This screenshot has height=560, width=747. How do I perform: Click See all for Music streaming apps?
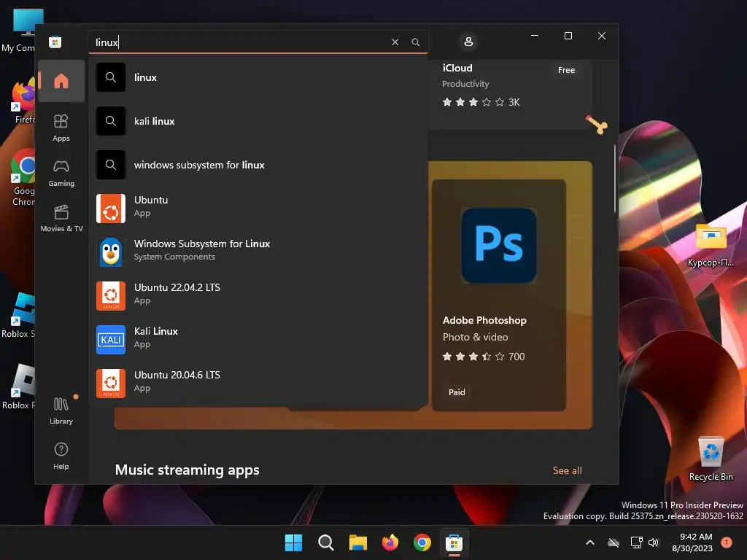tap(567, 470)
